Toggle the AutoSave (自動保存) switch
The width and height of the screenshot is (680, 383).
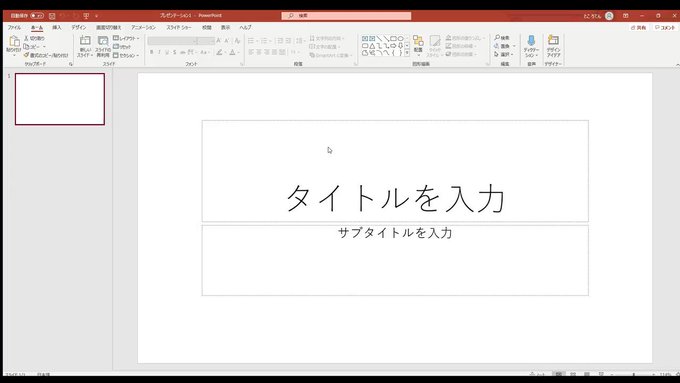tap(37, 16)
